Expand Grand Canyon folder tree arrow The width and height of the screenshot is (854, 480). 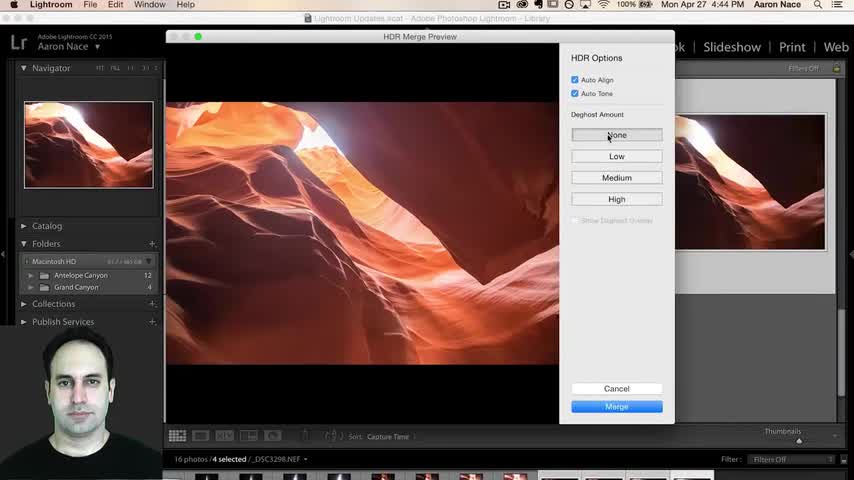pyautogui.click(x=31, y=288)
